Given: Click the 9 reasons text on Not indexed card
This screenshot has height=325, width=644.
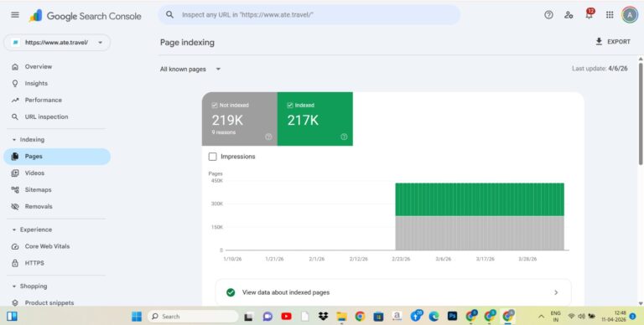Looking at the screenshot, I should 224,132.
